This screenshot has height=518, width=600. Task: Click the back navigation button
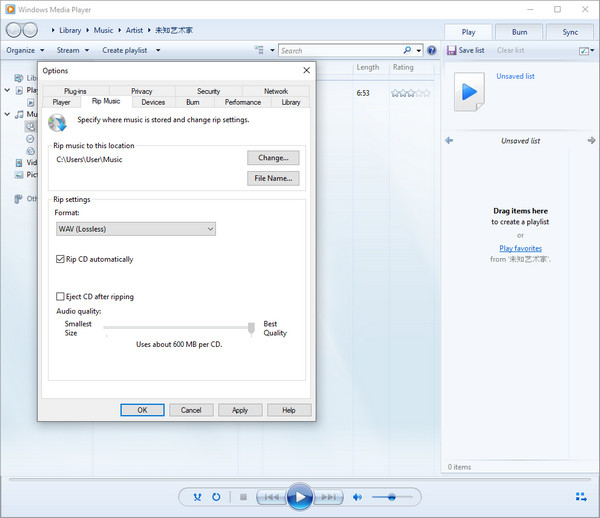click(x=13, y=30)
